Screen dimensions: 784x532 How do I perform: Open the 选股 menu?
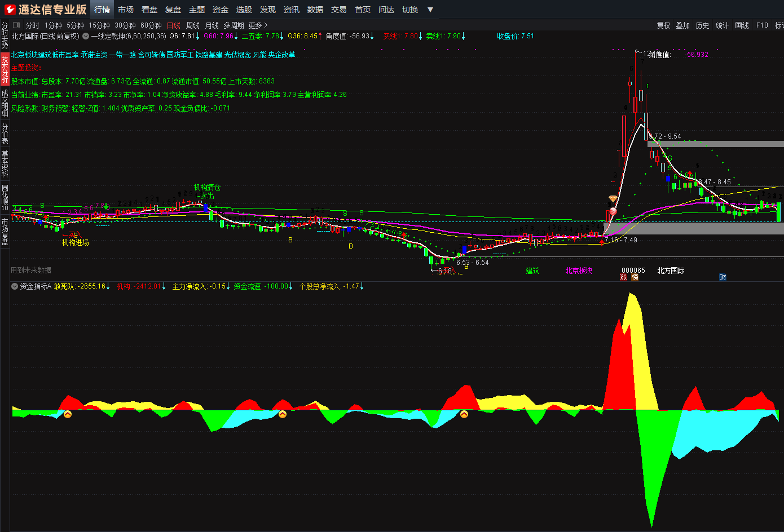(x=244, y=10)
